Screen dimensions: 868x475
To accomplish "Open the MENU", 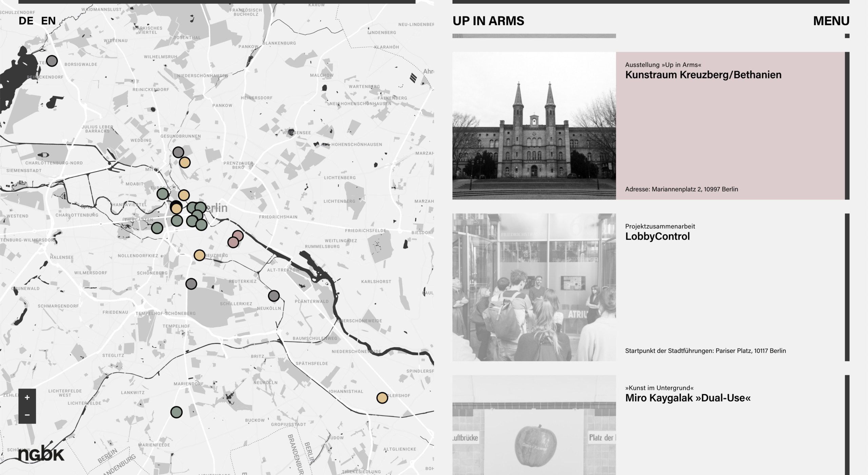I will 831,21.
